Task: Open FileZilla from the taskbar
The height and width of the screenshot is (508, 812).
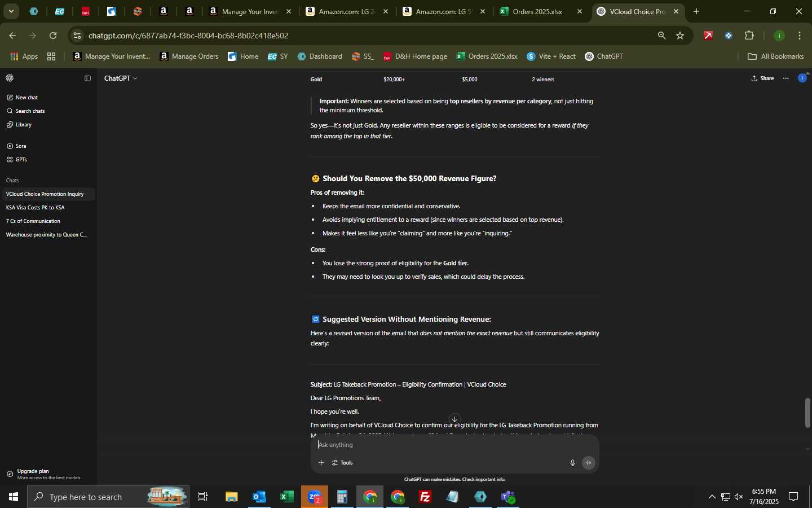Action: [x=425, y=497]
